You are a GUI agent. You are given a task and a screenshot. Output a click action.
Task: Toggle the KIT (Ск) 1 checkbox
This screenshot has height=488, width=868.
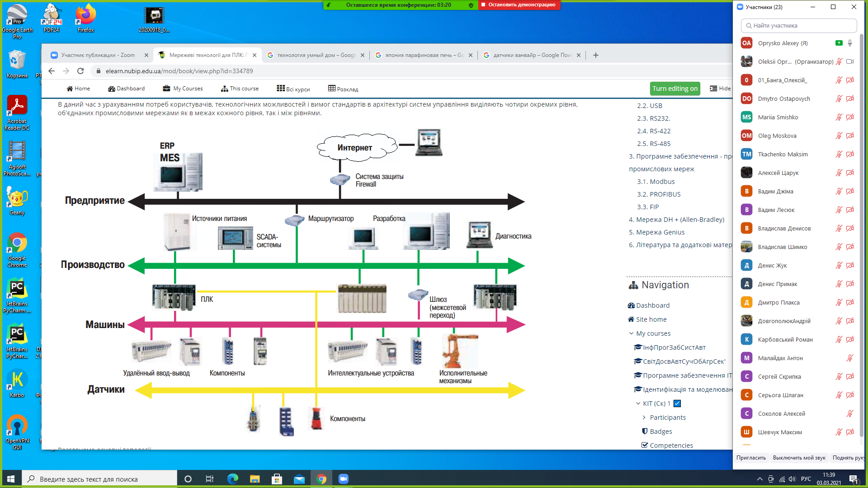tap(677, 404)
